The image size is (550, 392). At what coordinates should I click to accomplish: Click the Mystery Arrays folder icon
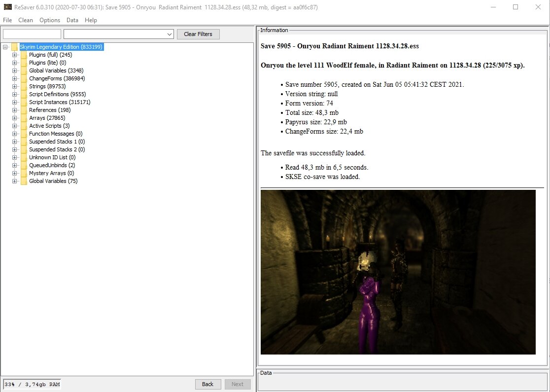click(x=24, y=173)
